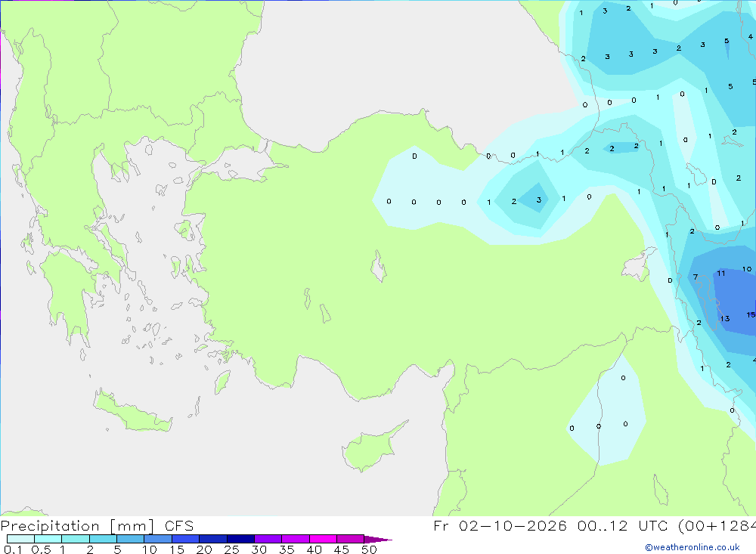Select the 30–35 mm purple legend swatch

(268, 539)
